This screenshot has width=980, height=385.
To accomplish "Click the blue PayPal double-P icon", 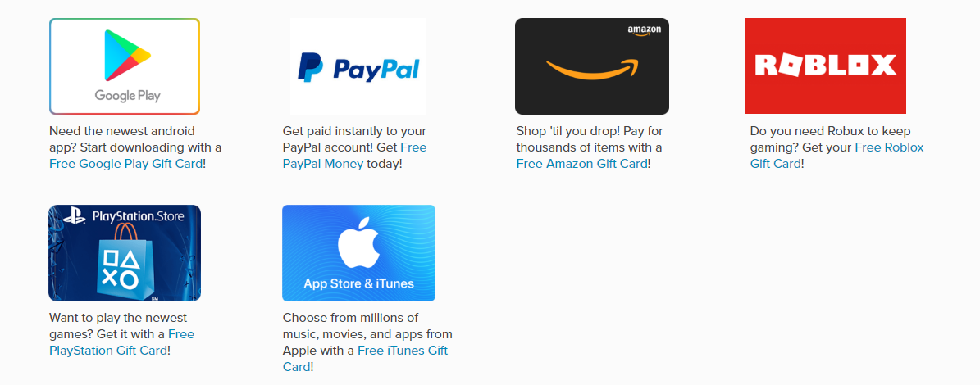I will (310, 68).
